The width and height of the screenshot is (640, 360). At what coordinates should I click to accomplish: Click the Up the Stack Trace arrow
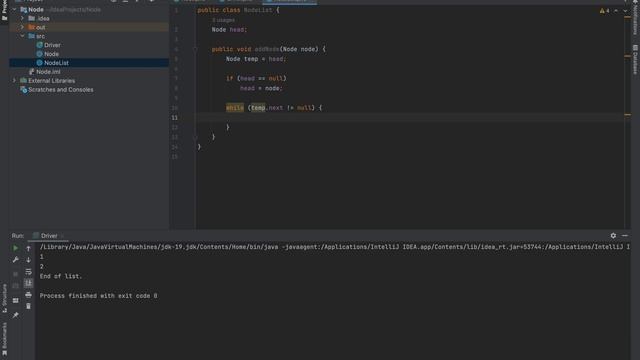pos(28,248)
